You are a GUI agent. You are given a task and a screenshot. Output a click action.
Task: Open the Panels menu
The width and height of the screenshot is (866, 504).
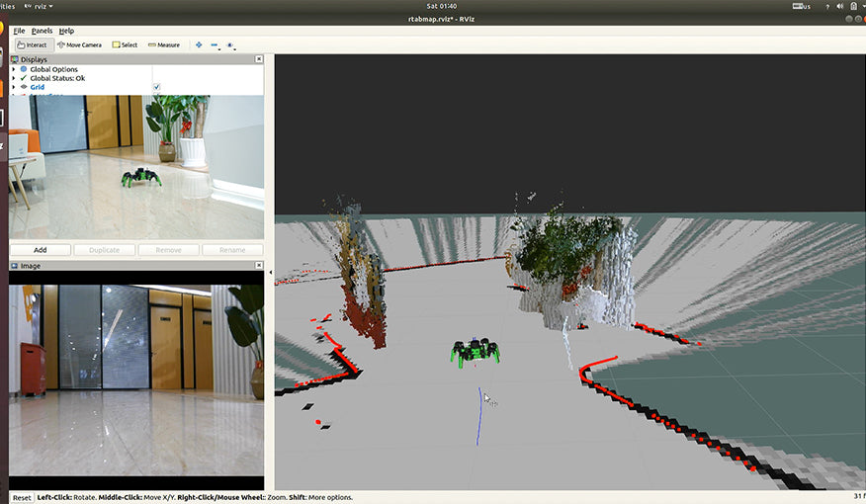point(42,31)
